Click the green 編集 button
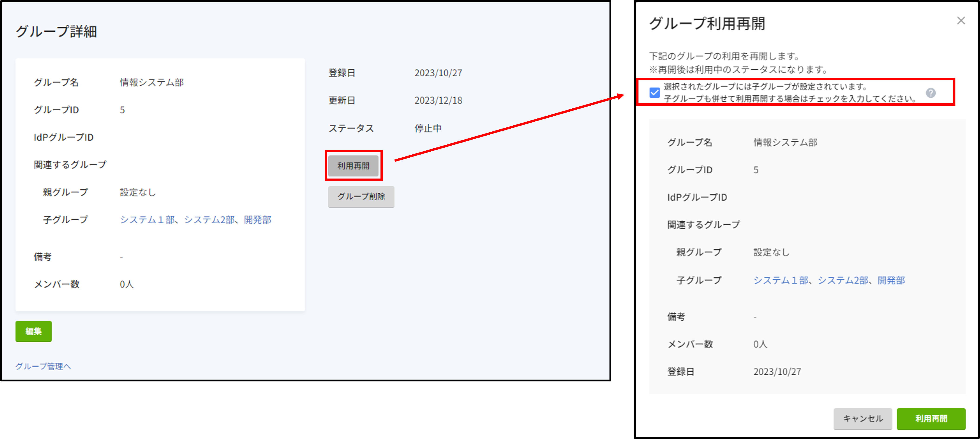This screenshot has height=439, width=980. pos(33,331)
